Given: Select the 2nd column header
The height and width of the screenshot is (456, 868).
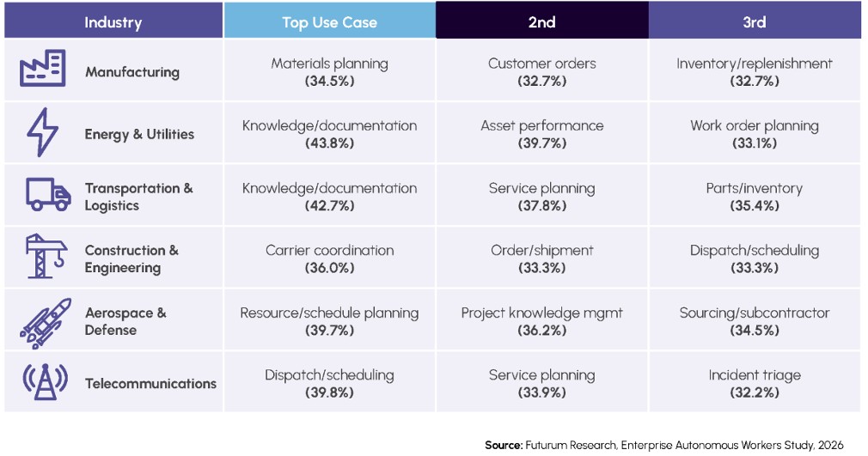Looking at the screenshot, I should [x=542, y=20].
